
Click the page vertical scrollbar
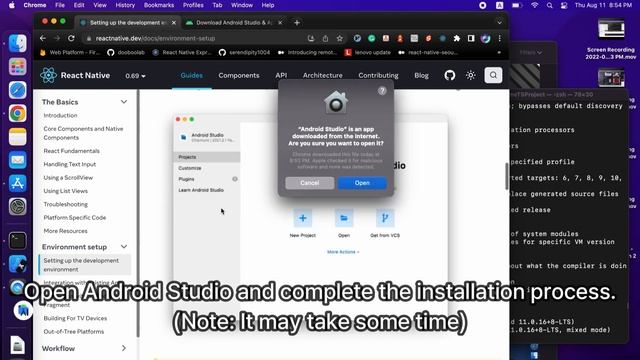pos(507,176)
